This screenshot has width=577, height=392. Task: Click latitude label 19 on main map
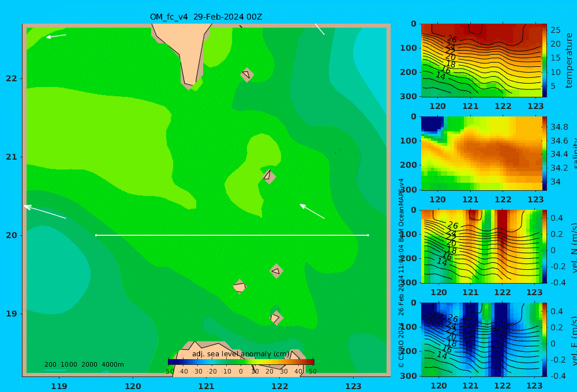coord(12,314)
